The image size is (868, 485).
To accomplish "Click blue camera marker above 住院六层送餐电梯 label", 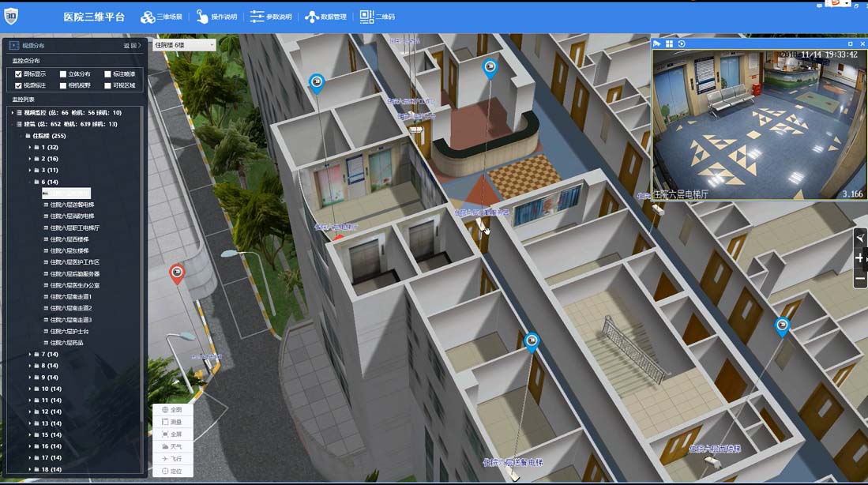I will pos(532,341).
